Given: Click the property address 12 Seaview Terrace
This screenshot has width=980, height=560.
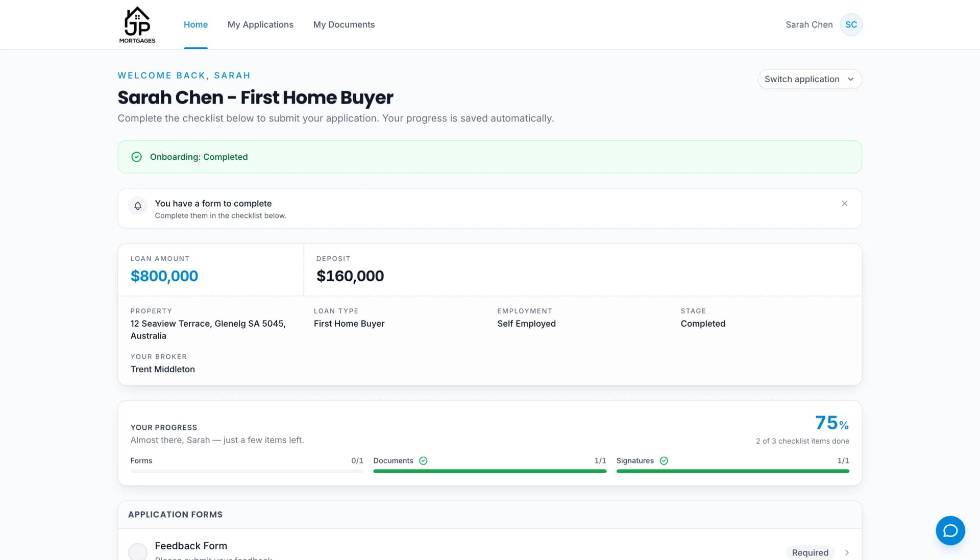Looking at the screenshot, I should click(x=208, y=329).
